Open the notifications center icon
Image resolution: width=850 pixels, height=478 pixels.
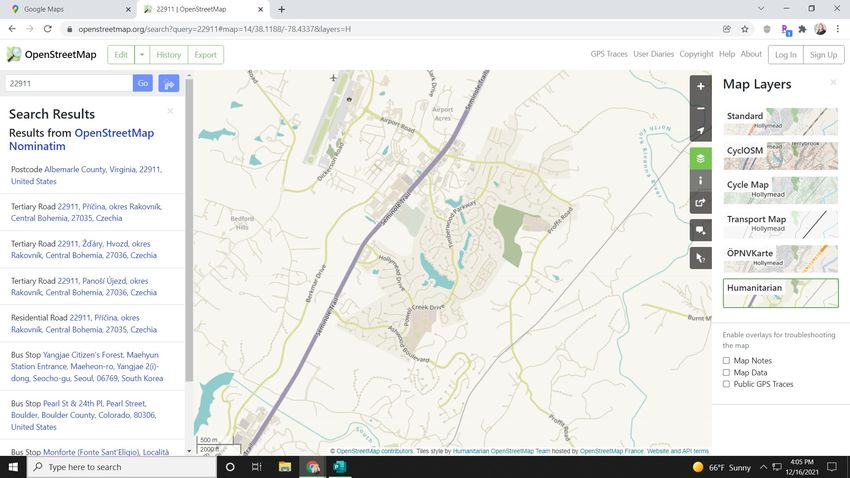click(832, 467)
